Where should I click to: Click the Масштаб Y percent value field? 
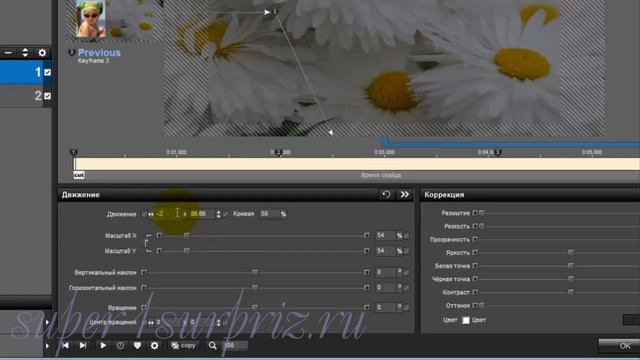click(385, 251)
